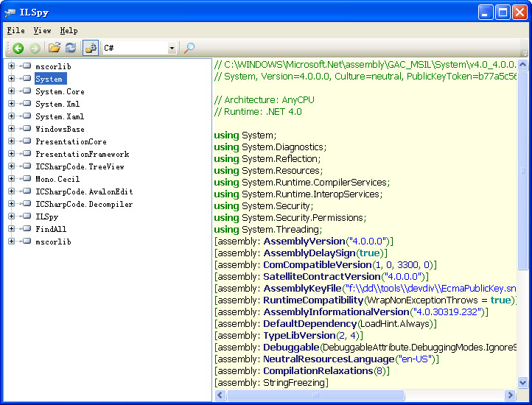Click the Forward navigation arrow
Image resolution: width=532 pixels, height=405 pixels.
pyautogui.click(x=34, y=48)
